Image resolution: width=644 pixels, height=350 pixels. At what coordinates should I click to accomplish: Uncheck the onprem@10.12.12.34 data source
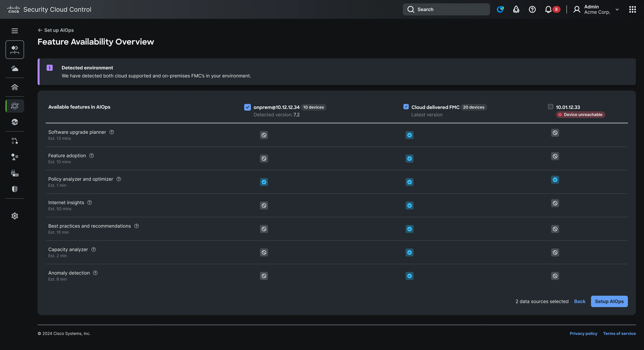click(247, 107)
